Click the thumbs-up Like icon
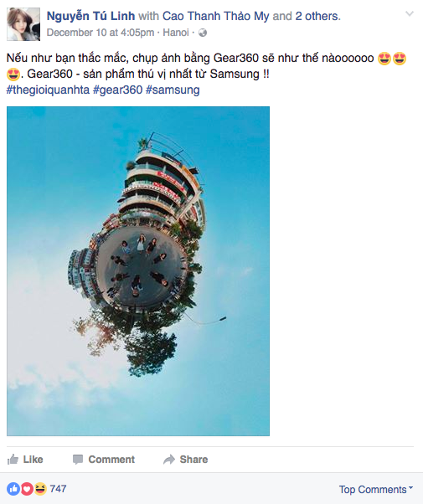 pyautogui.click(x=13, y=460)
